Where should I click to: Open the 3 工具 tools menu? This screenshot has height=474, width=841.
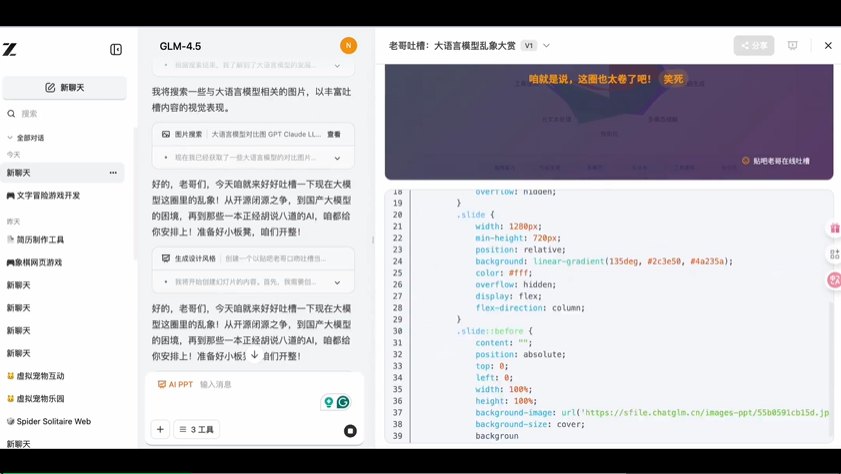click(x=196, y=429)
